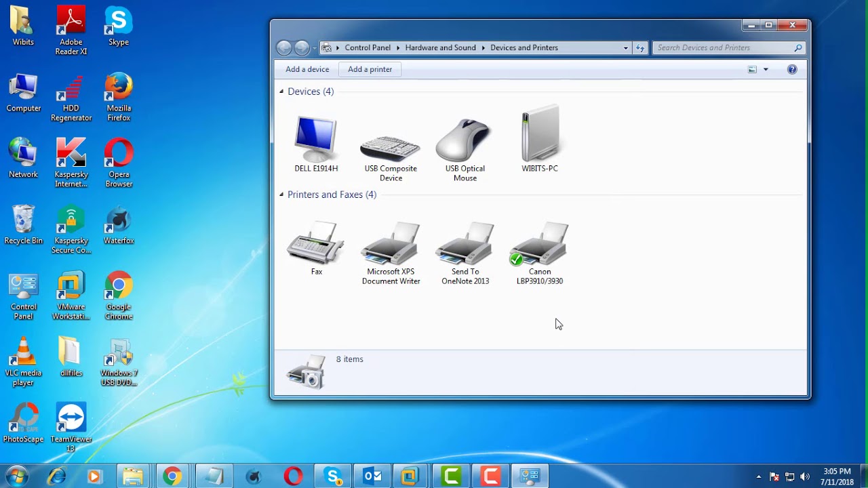868x488 pixels.
Task: Click the Add a device button
Action: click(x=307, y=69)
